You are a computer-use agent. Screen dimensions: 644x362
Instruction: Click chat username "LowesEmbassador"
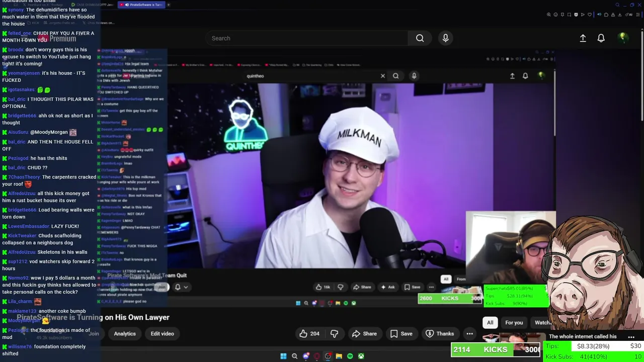click(x=29, y=226)
